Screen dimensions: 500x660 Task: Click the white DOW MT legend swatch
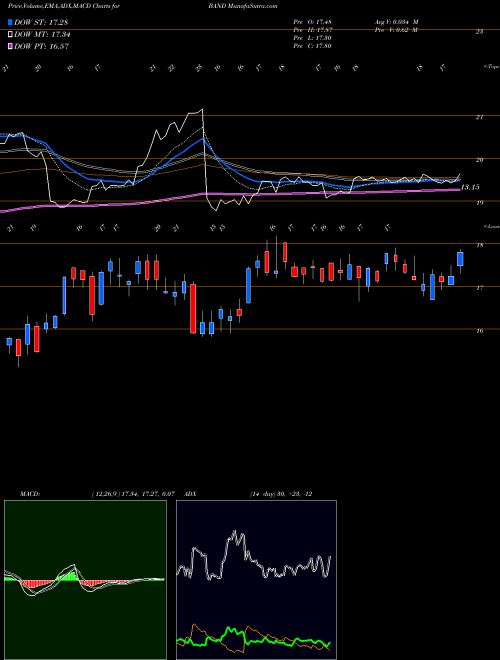pyautogui.click(x=11, y=34)
